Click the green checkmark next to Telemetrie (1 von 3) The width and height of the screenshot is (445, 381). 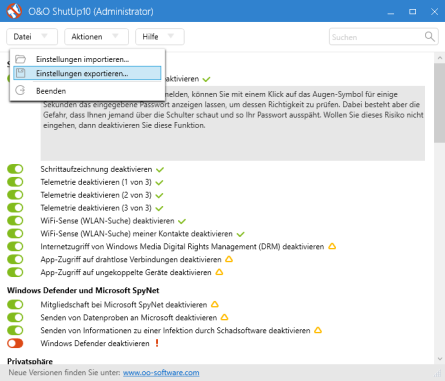[159, 183]
